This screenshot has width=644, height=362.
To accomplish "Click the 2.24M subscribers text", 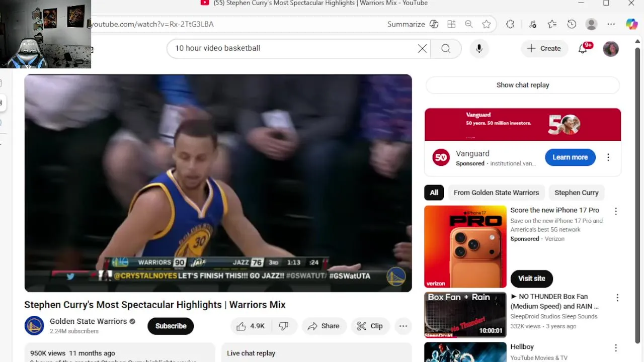I will (x=74, y=331).
